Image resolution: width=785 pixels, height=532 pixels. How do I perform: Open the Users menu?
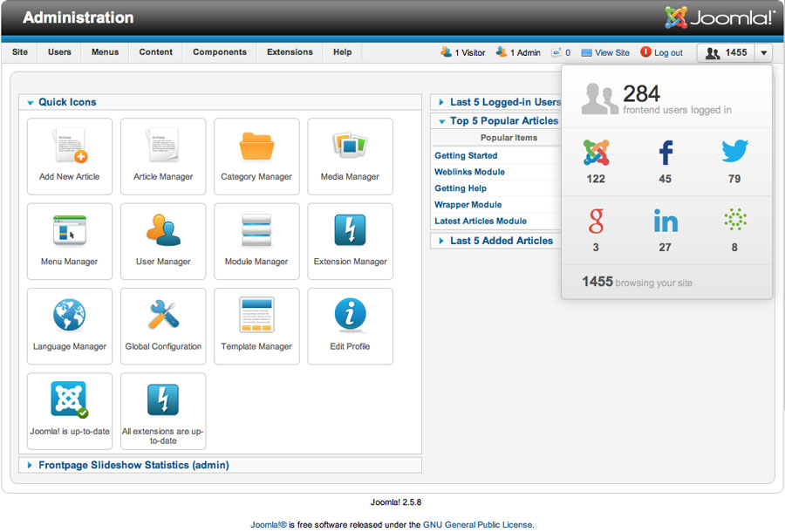coord(59,52)
